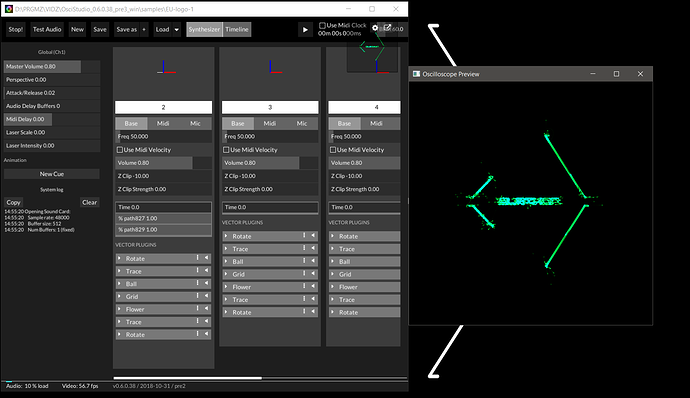Click the edit pencil icon beside 60.0

[387, 28]
